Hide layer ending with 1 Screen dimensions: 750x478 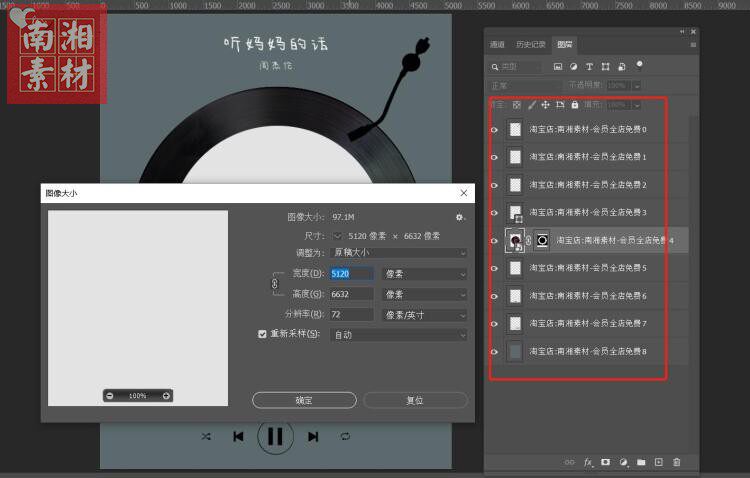494,157
